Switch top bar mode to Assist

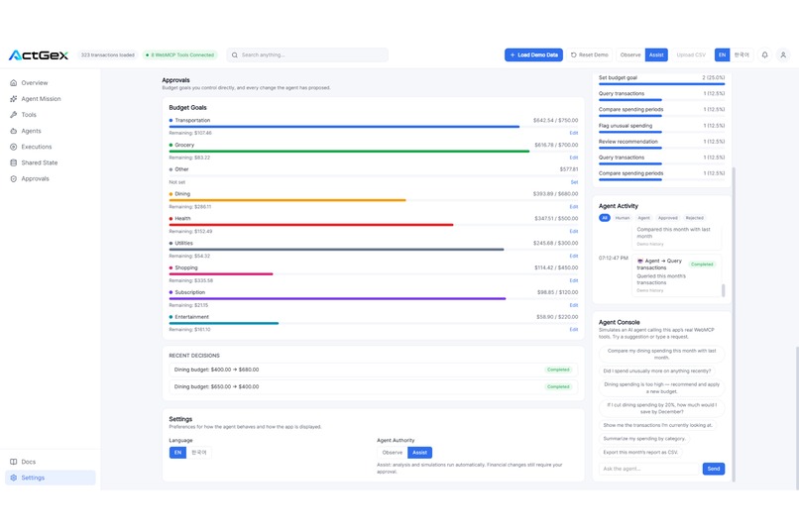(x=656, y=54)
